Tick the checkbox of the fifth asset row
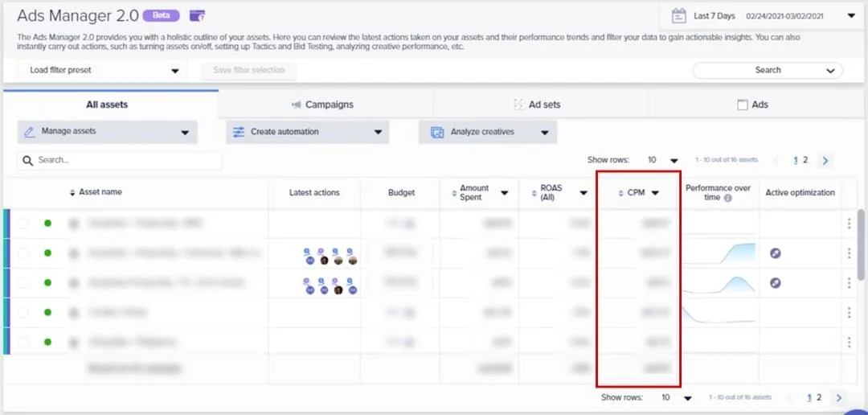868x415 pixels. coord(23,343)
